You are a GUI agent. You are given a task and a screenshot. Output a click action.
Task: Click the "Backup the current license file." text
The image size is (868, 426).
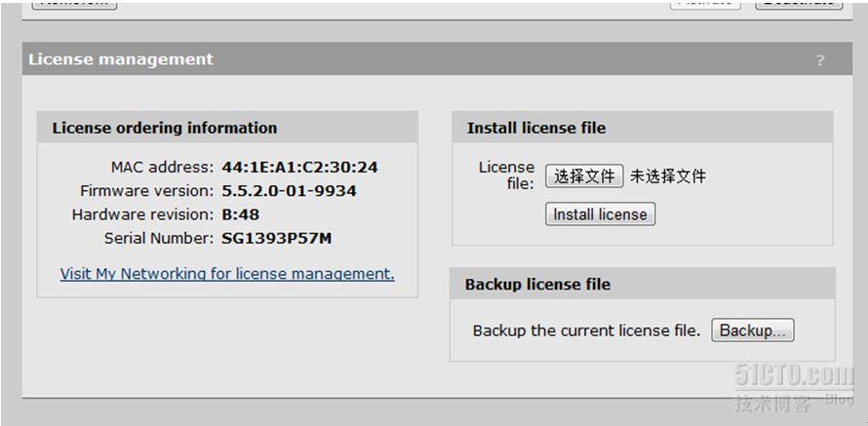587,330
